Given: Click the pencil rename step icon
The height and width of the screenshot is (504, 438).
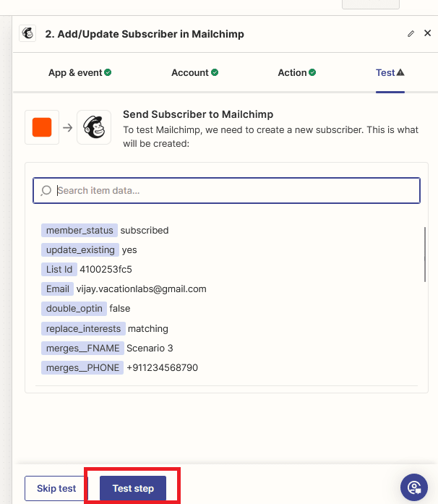Looking at the screenshot, I should coord(411,33).
